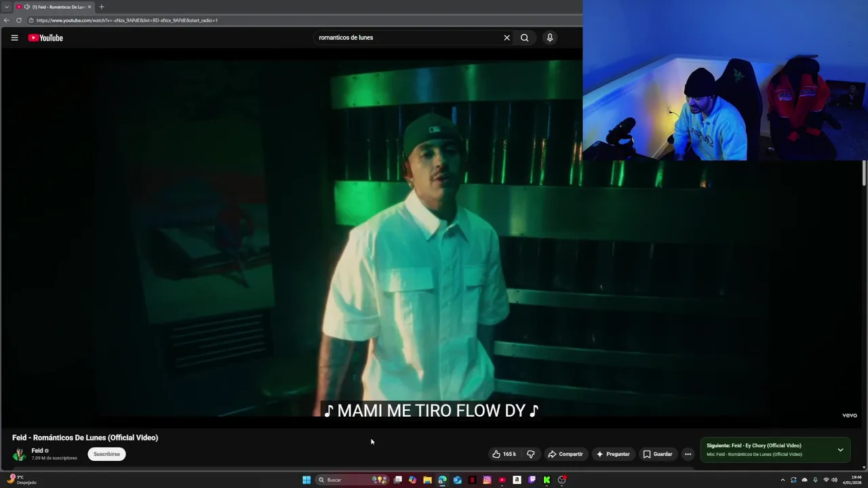Like the video with thumbs up
868x488 pixels.
click(504, 454)
